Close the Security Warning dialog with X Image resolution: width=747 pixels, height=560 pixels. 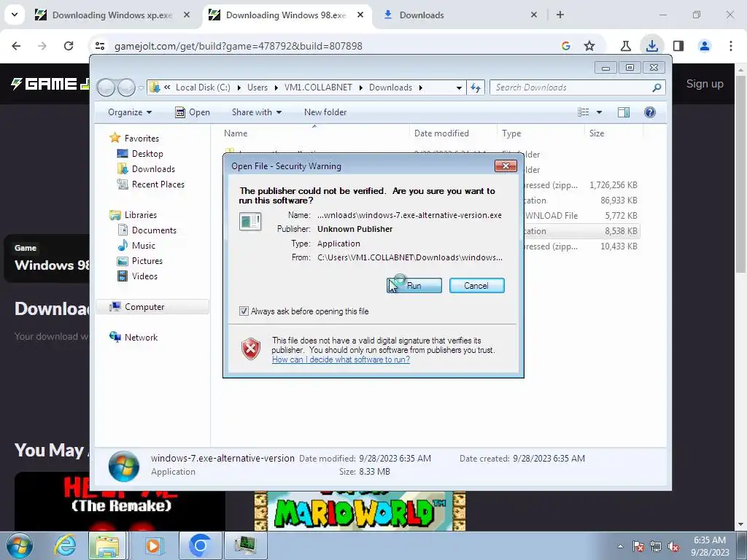pos(506,166)
